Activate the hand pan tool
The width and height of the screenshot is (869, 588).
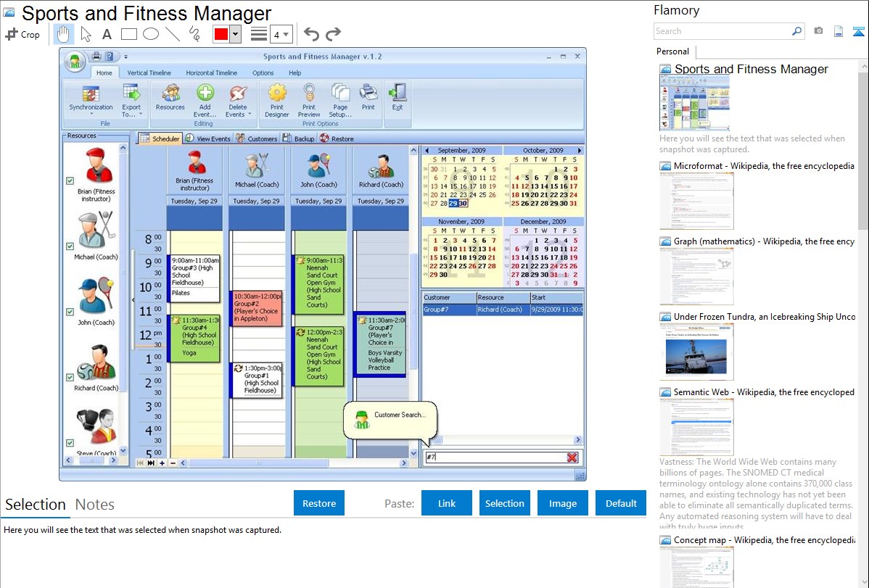click(x=63, y=34)
